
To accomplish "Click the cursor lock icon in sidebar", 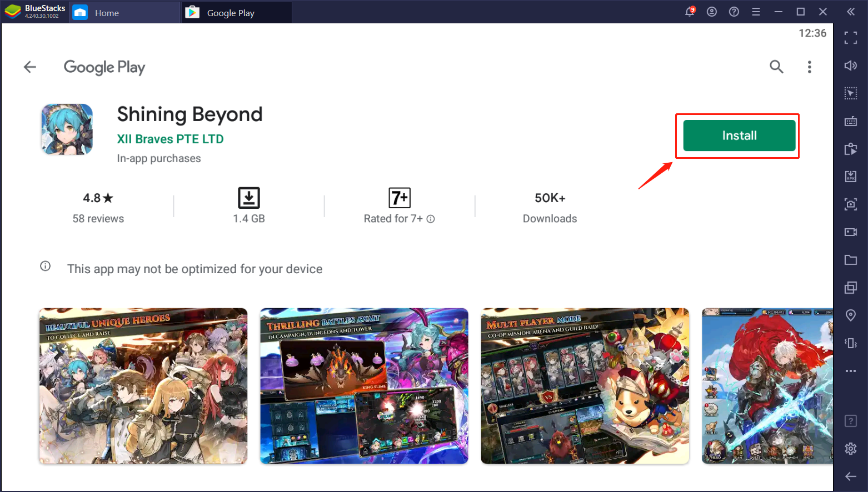I will point(851,93).
